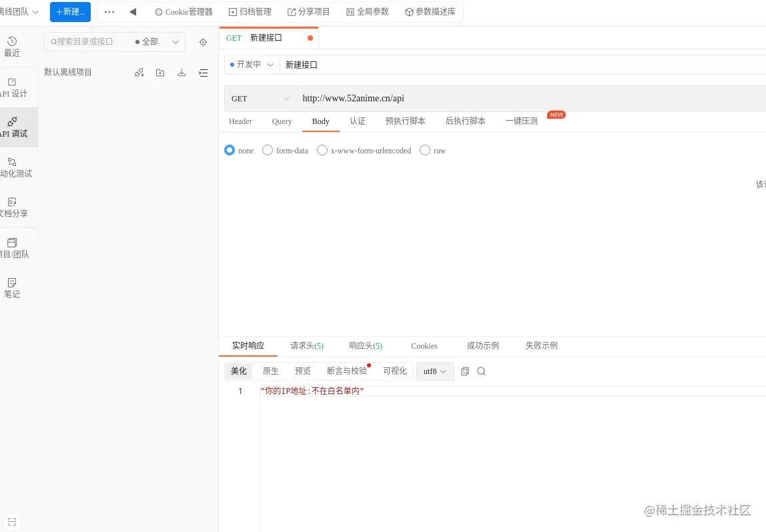Image resolution: width=766 pixels, height=532 pixels.
Task: Select 预览 response view
Action: pyautogui.click(x=303, y=371)
